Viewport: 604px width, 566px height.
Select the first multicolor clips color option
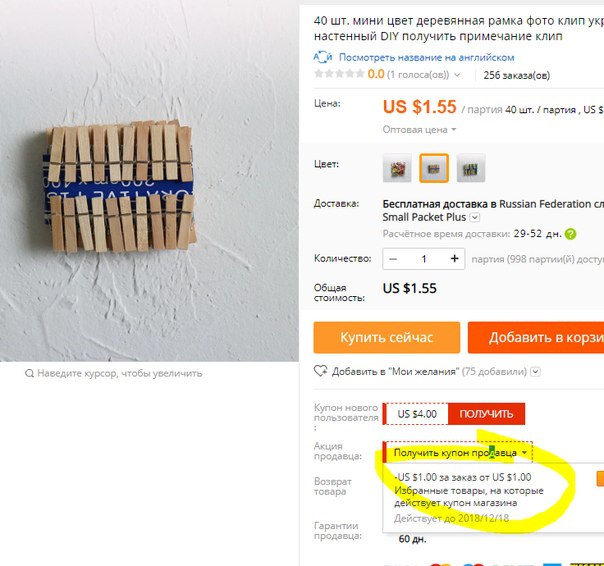(x=397, y=168)
